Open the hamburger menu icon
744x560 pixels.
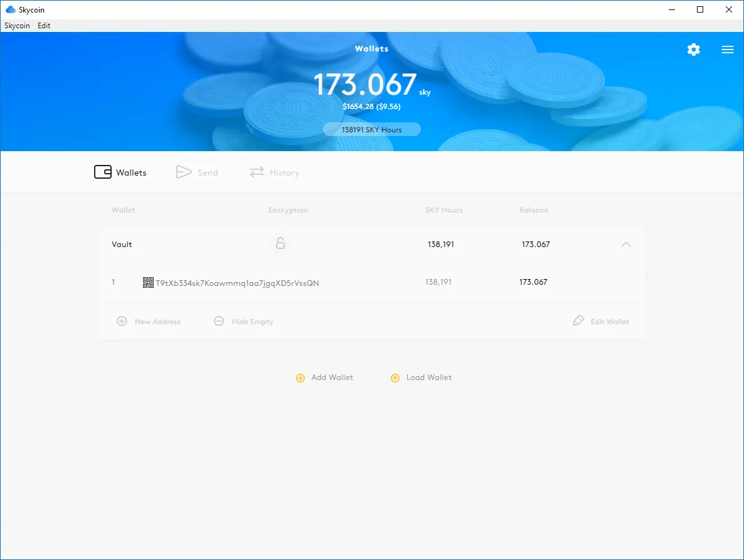tap(728, 50)
